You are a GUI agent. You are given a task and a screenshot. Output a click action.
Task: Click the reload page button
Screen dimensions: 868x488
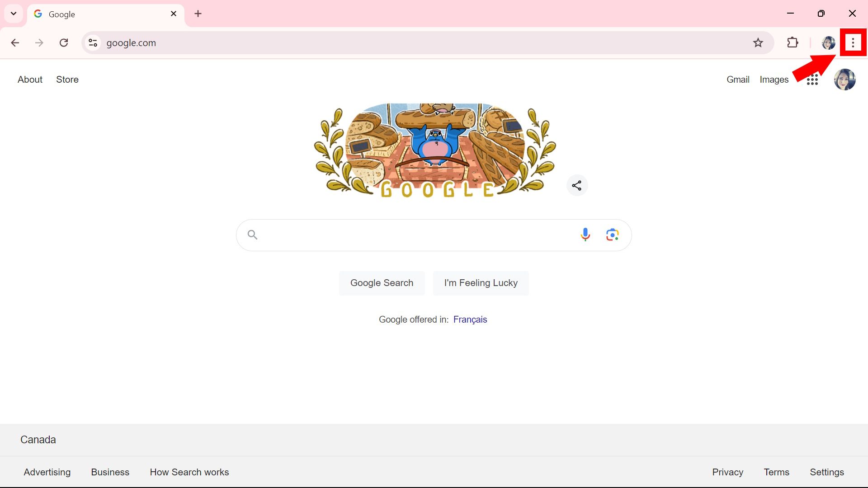(x=64, y=42)
